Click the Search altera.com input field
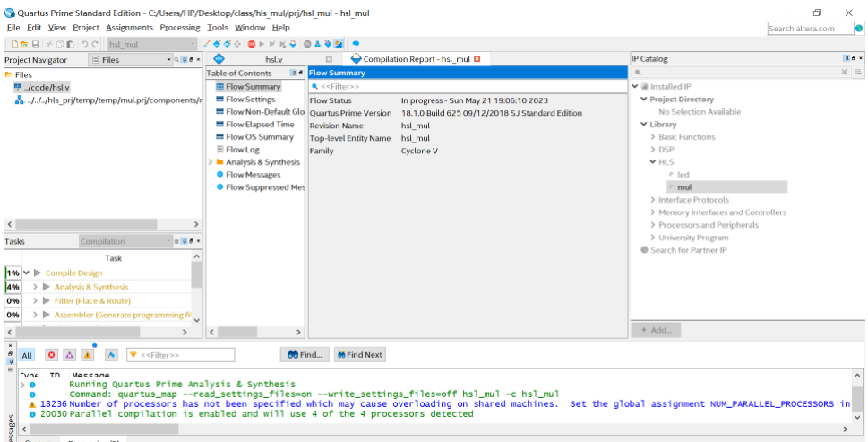The height and width of the screenshot is (442, 868). click(x=811, y=29)
